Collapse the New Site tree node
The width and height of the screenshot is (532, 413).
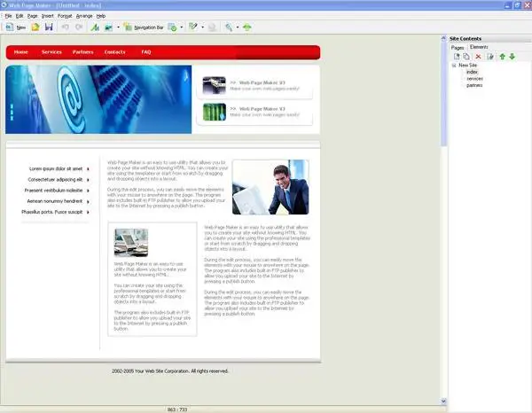click(454, 65)
